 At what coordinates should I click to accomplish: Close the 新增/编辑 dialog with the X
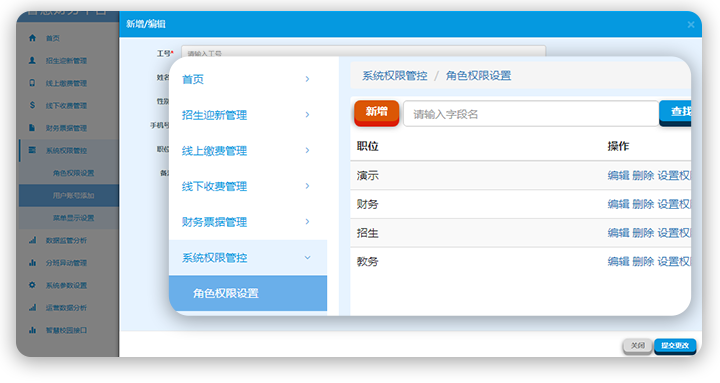(691, 25)
